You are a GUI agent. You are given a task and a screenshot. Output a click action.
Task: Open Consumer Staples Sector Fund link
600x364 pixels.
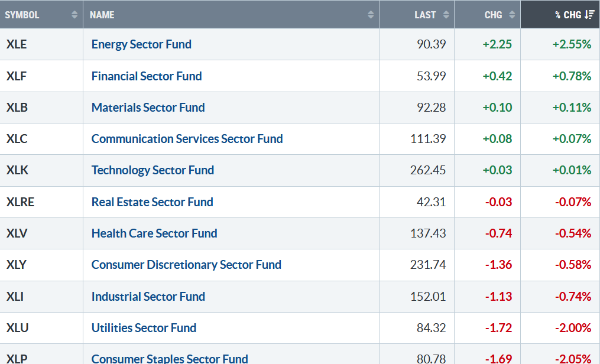[170, 358]
